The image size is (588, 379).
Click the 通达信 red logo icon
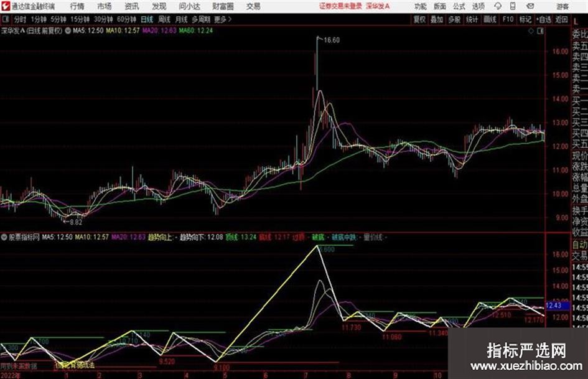tap(6, 6)
